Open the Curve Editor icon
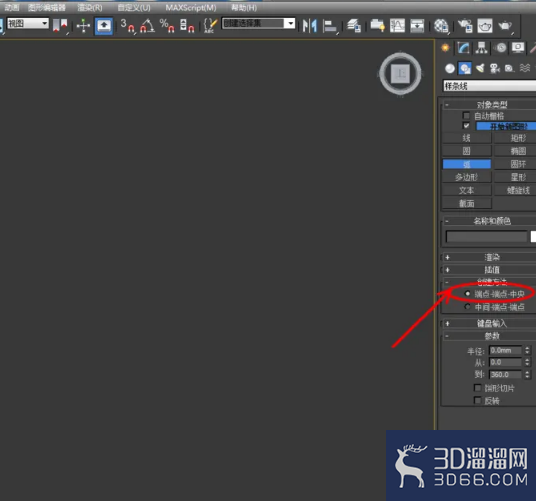 397,26
